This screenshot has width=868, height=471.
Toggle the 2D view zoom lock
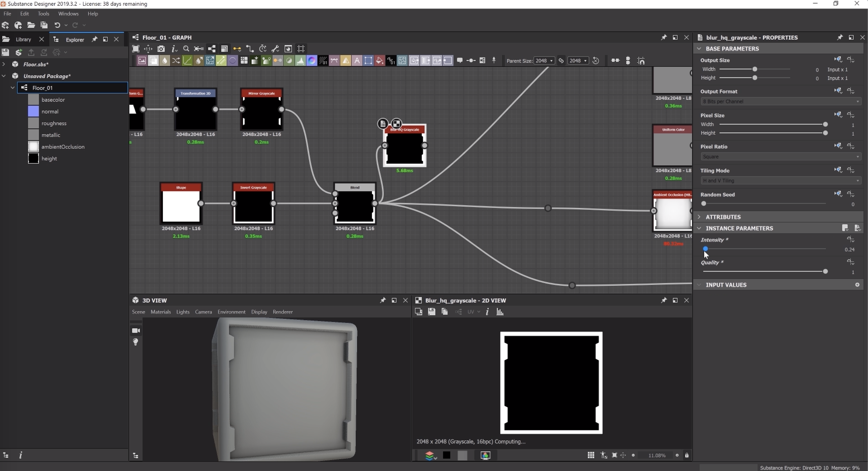point(687,455)
